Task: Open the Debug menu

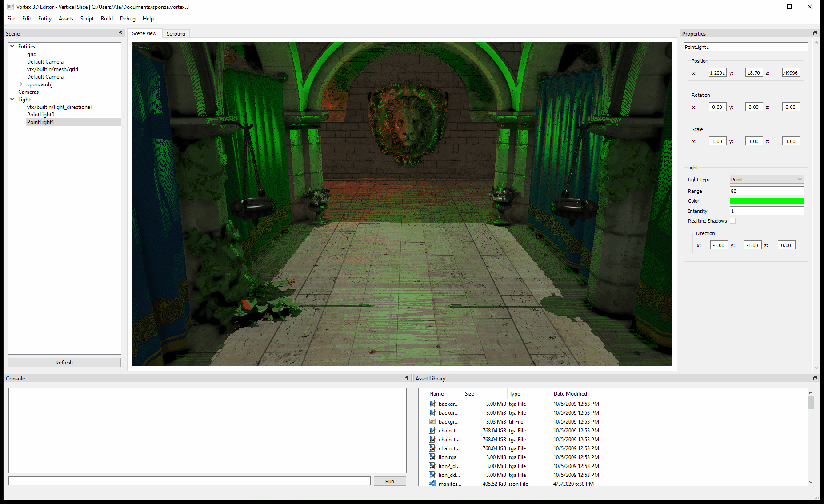Action: [128, 19]
